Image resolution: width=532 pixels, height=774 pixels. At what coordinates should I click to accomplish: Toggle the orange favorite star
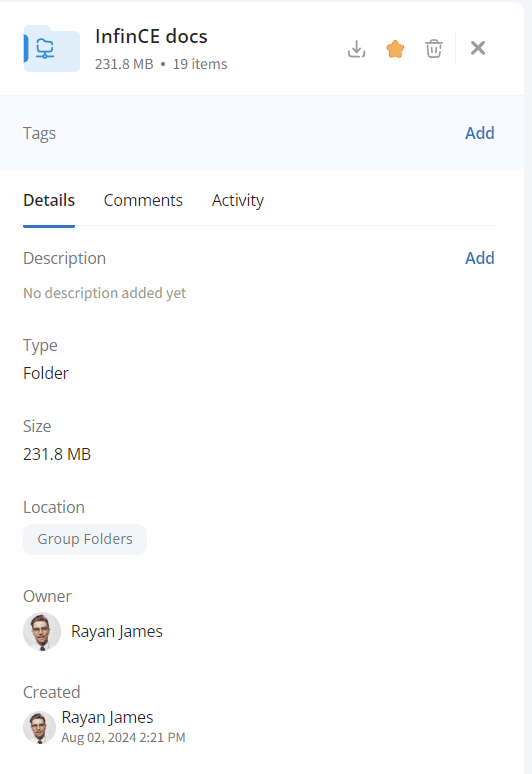(x=395, y=49)
